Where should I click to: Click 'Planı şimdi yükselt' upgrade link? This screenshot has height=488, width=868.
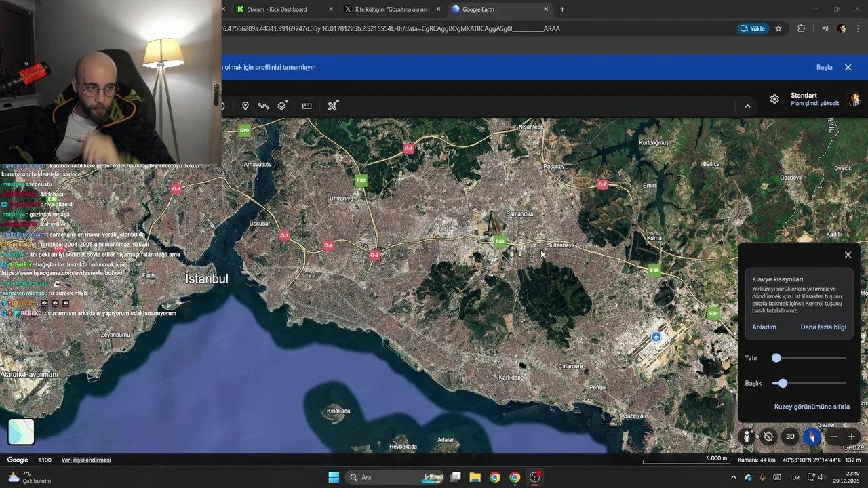coord(814,104)
